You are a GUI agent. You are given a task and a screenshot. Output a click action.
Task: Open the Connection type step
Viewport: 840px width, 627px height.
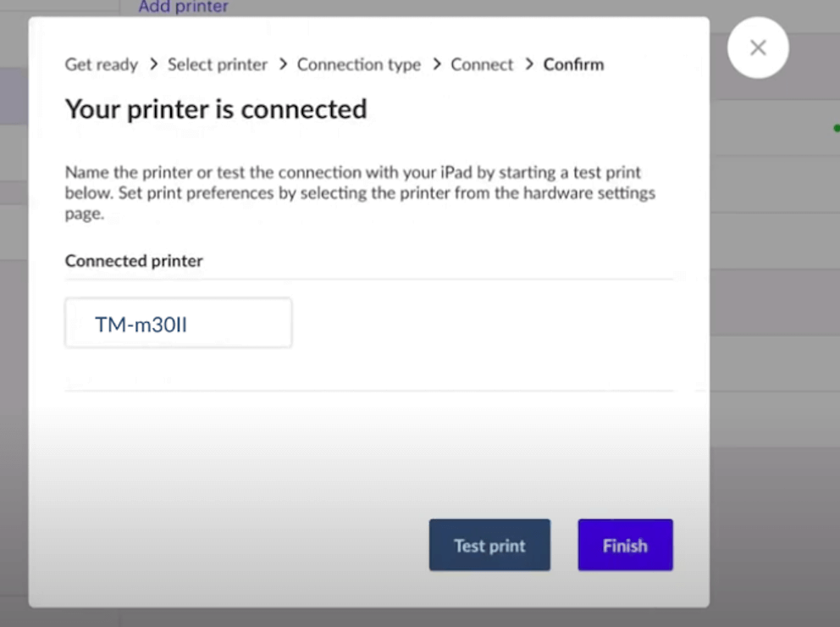click(x=359, y=64)
